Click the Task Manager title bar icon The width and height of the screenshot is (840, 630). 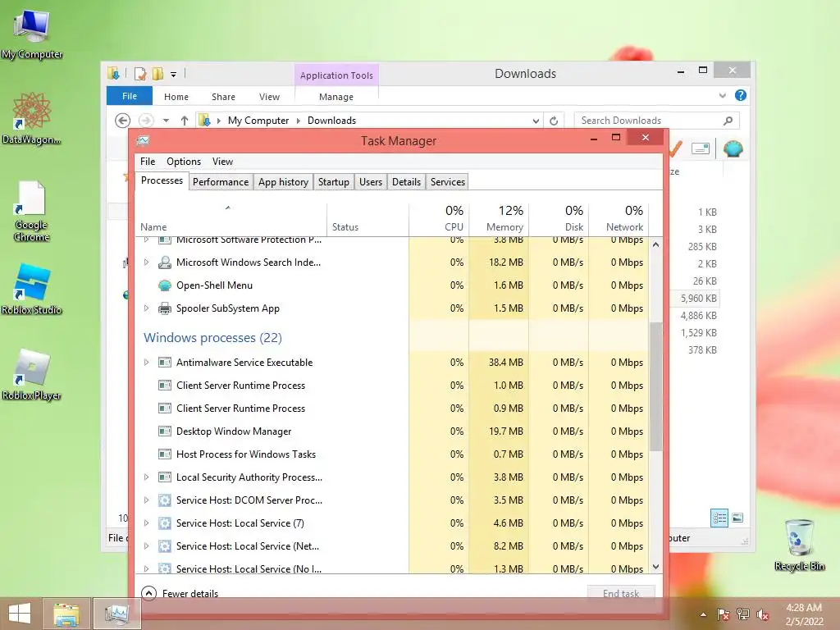(x=143, y=141)
